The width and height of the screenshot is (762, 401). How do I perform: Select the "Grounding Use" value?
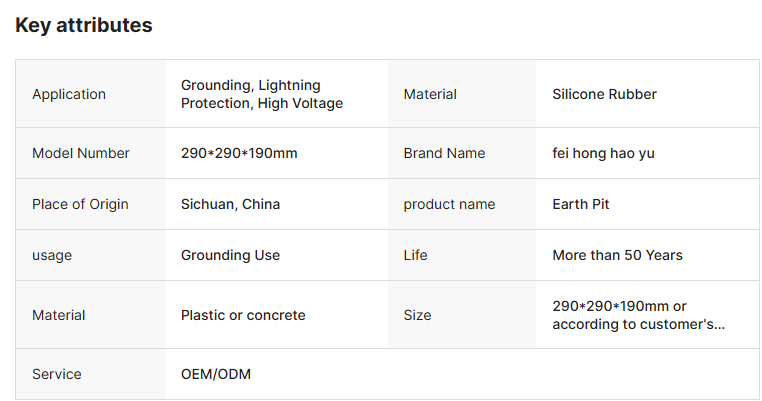click(x=230, y=255)
